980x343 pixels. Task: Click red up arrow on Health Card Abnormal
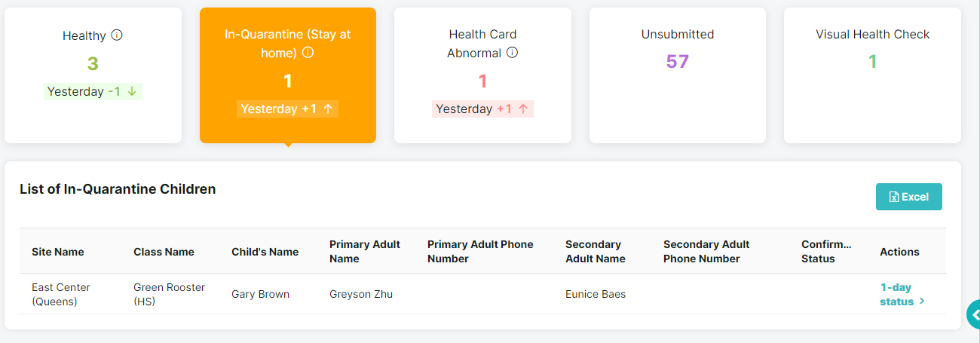point(522,109)
